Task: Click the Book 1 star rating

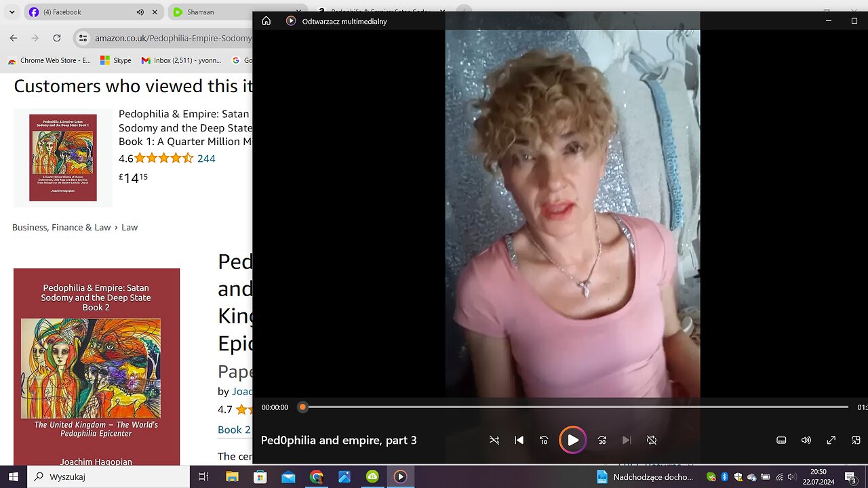Action: tap(163, 159)
